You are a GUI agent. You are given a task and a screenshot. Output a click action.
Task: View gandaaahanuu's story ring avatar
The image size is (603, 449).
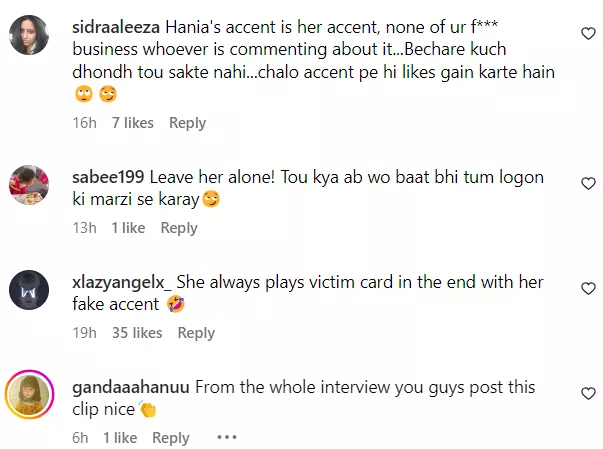pos(29,394)
